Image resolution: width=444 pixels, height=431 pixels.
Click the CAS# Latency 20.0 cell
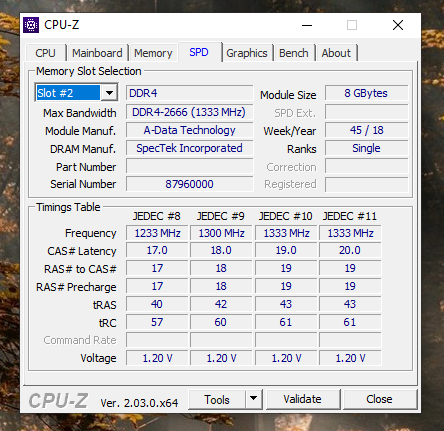[350, 250]
